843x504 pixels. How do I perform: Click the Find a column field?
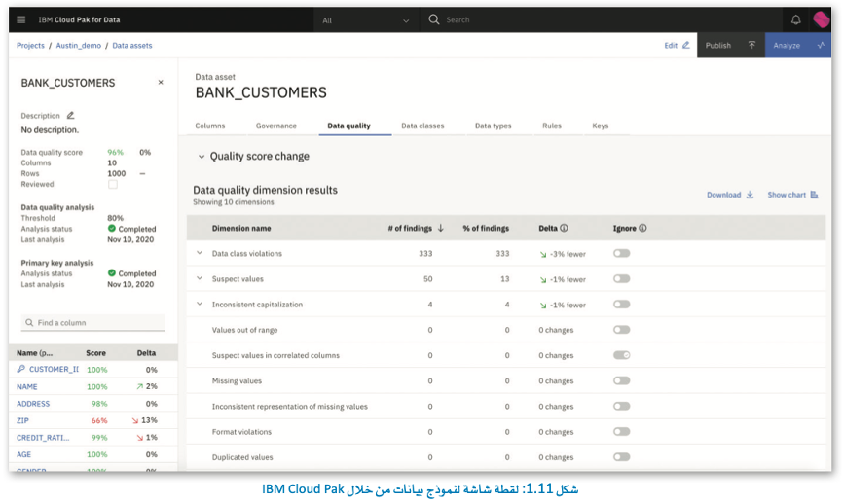coord(92,322)
